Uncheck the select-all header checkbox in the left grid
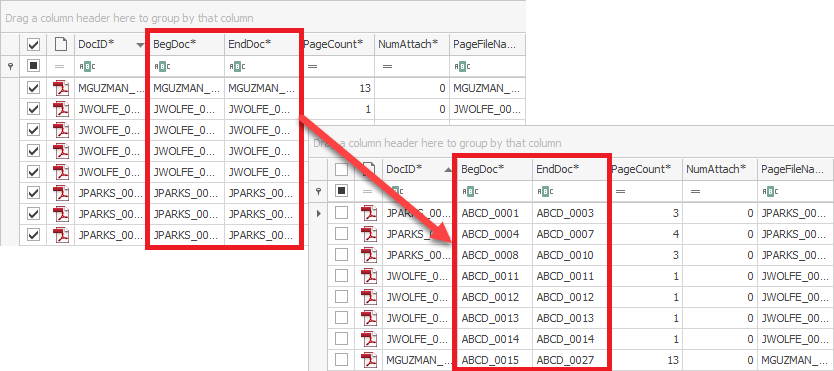 pos(34,44)
